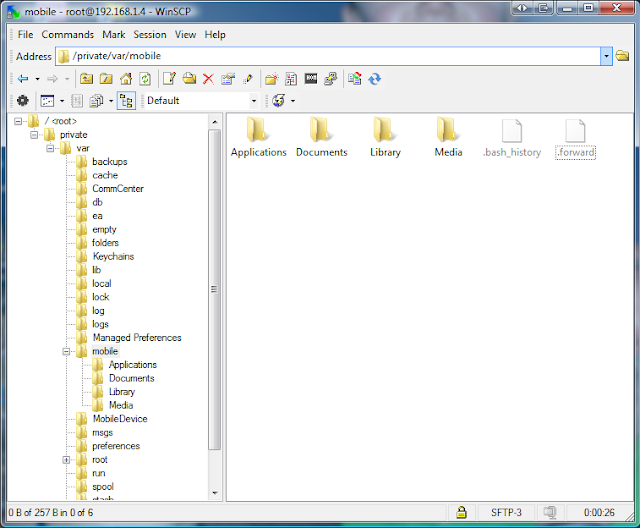Select the backups folder in tree
Screen dimensions: 640x528
point(109,162)
